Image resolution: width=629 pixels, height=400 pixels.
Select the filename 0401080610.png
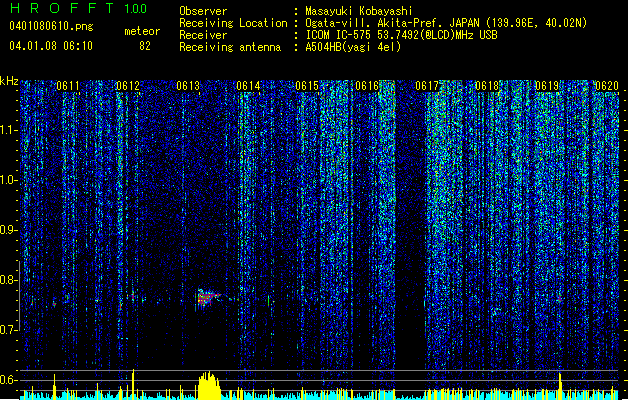click(51, 26)
